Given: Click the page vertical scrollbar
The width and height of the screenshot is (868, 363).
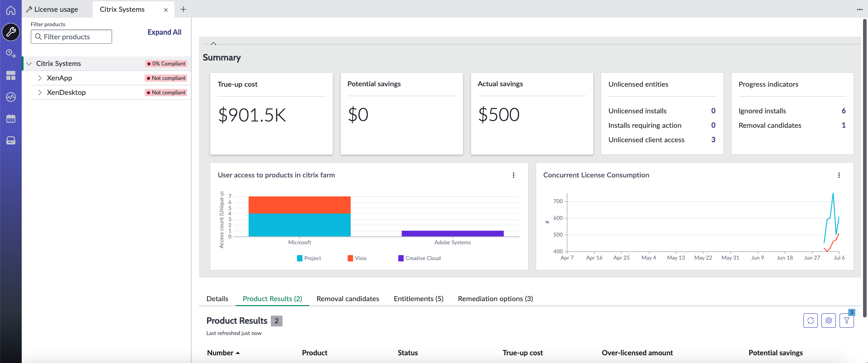Looking at the screenshot, I should 865,167.
